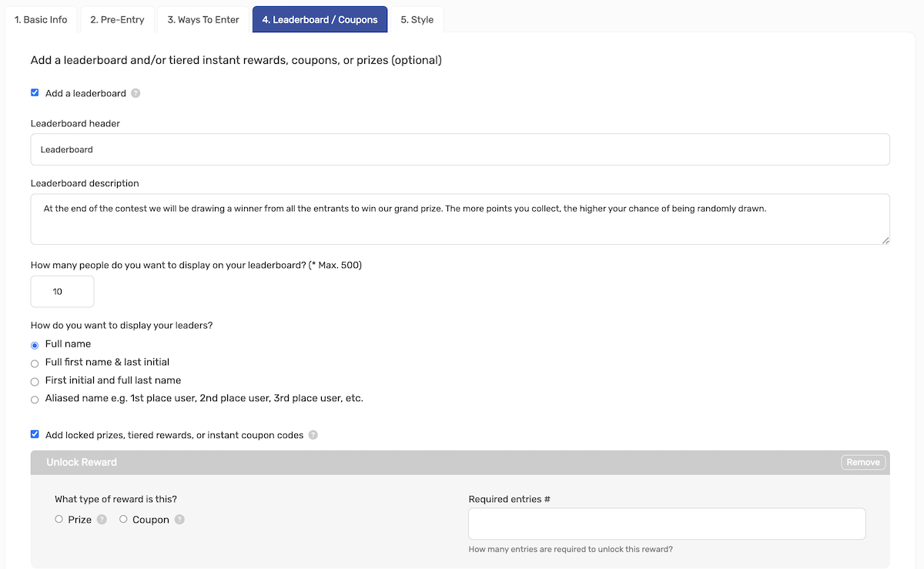Choose First initial and full last name
924x569 pixels.
[x=34, y=381]
